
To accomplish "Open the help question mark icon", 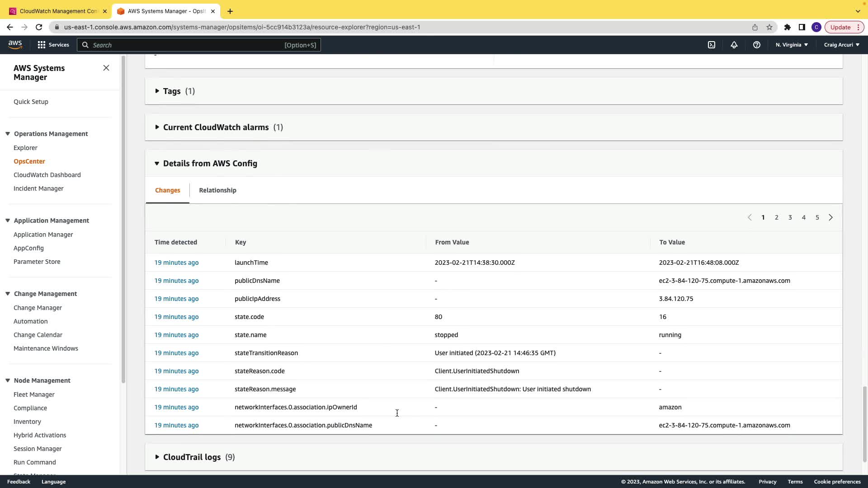I will pyautogui.click(x=757, y=45).
